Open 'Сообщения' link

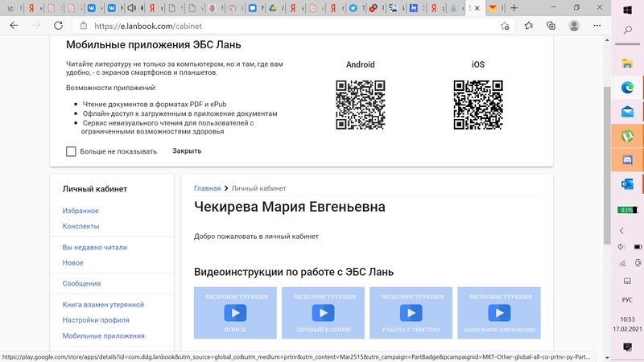click(x=81, y=284)
